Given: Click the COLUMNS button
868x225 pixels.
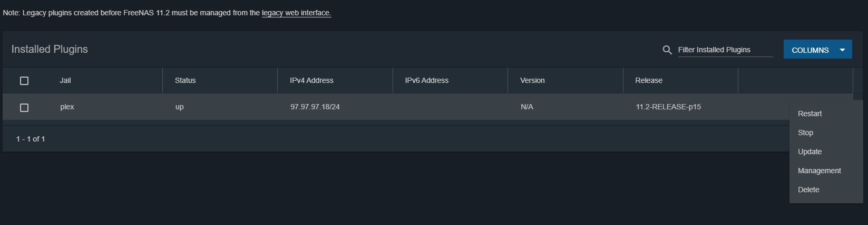Looking at the screenshot, I should (x=810, y=50).
